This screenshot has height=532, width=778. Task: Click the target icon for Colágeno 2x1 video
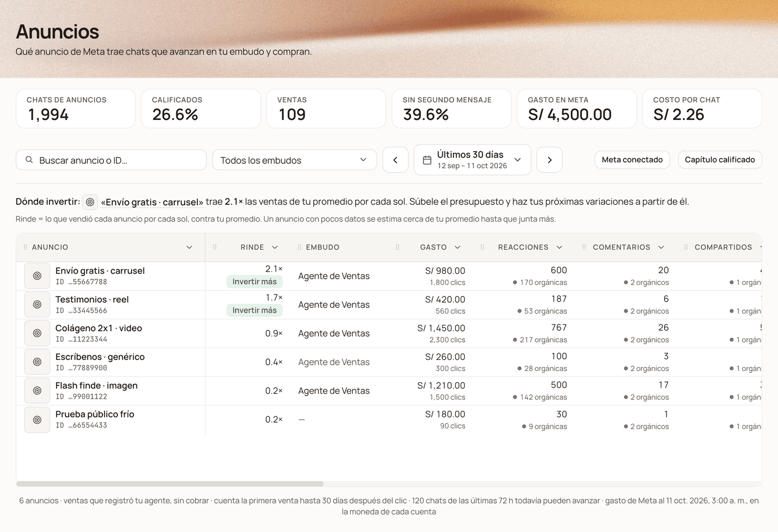pos(37,333)
